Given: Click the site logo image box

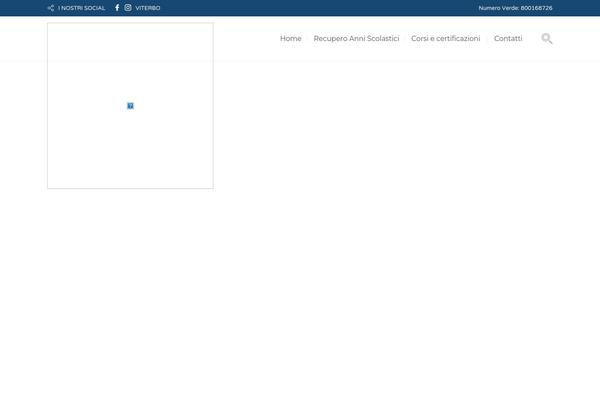Looking at the screenshot, I should pos(130,106).
